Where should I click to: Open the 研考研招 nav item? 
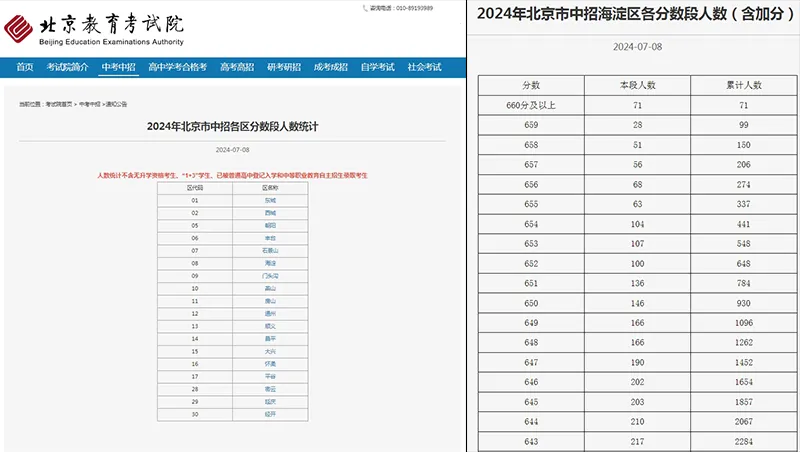[x=284, y=67]
